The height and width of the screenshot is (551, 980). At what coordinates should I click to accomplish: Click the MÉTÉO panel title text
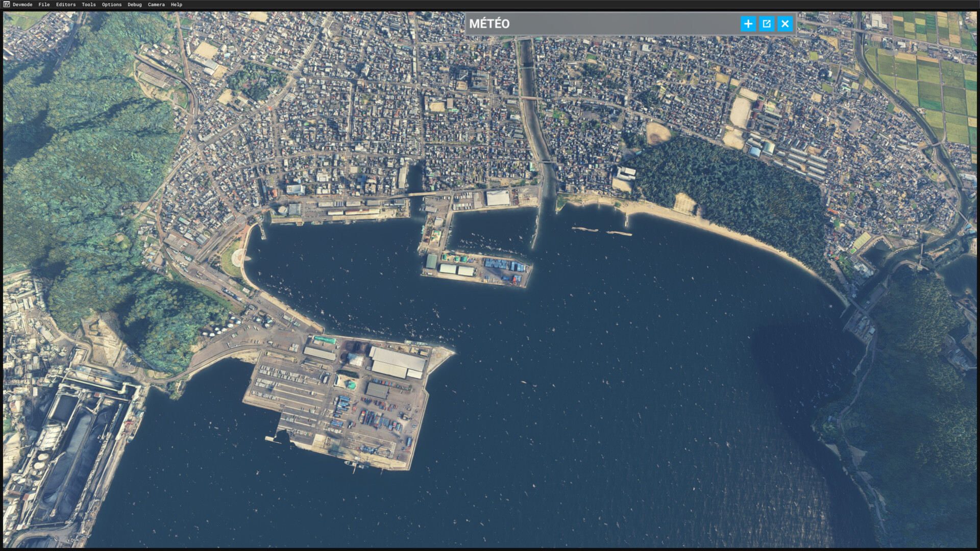tap(489, 24)
